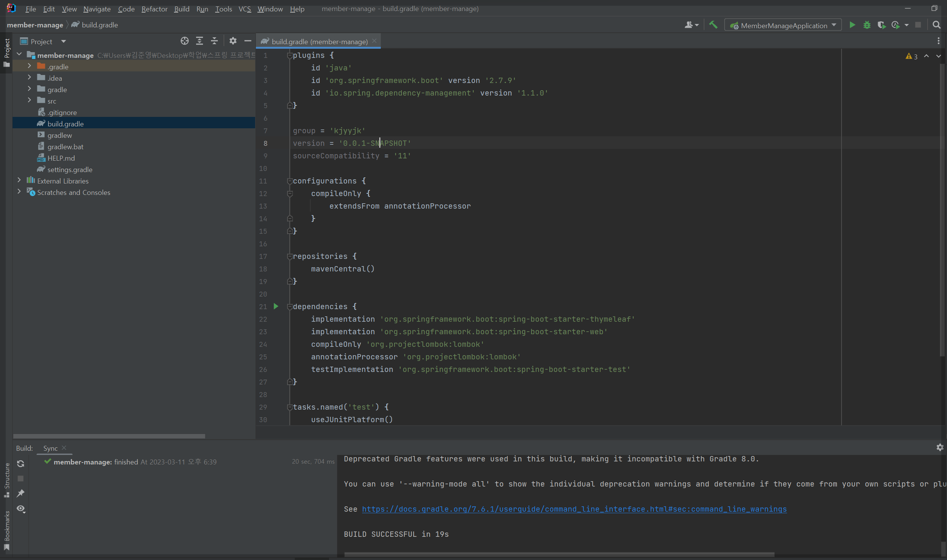The image size is (947, 560).
Task: Open Project panel settings gear
Action: click(x=233, y=41)
